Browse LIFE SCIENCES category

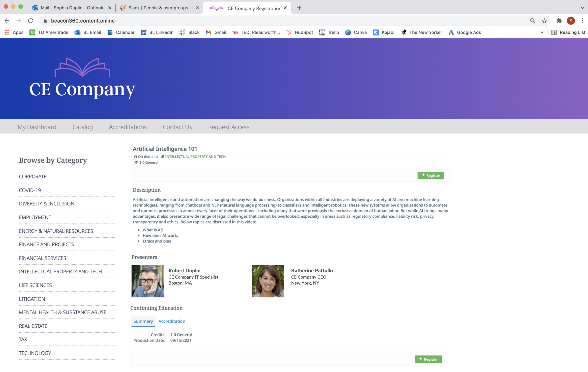[x=35, y=285]
